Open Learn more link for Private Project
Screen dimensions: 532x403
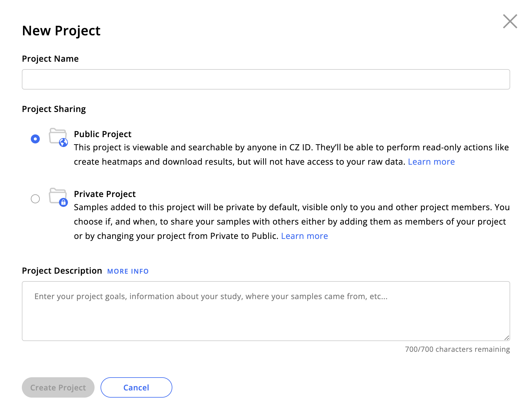click(x=304, y=236)
